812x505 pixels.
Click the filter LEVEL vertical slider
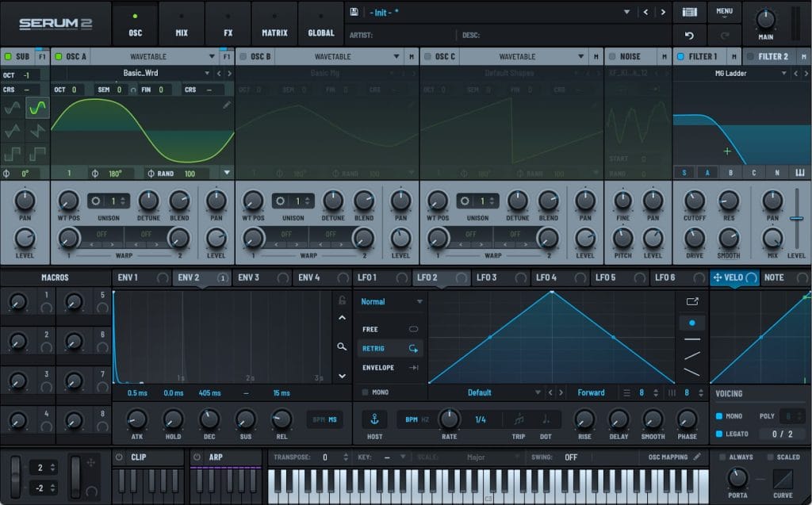click(x=796, y=219)
